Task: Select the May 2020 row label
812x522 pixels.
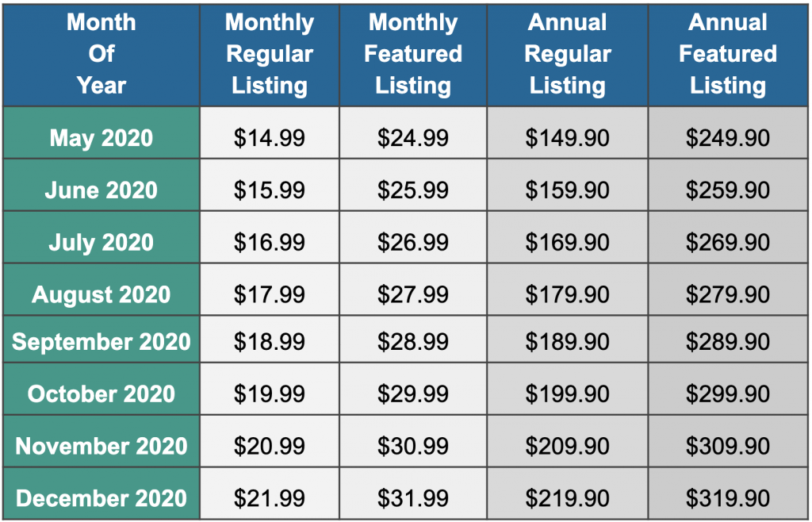Action: pos(101,138)
